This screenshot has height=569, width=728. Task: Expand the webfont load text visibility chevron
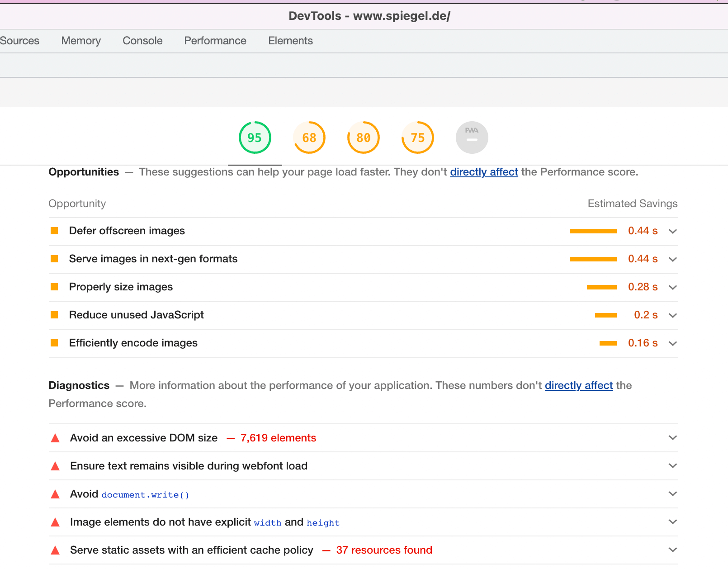pyautogui.click(x=673, y=465)
